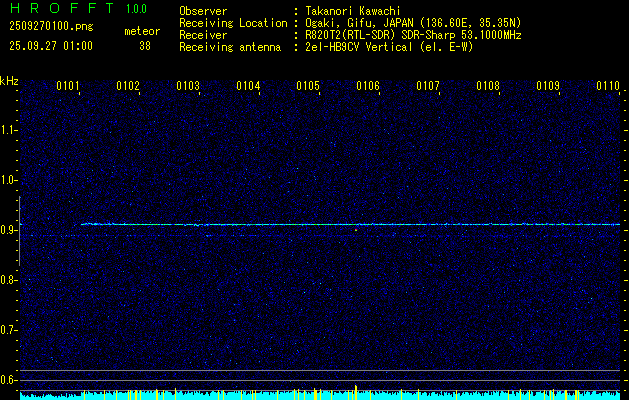This screenshot has height=400, width=629.
Task: Click the 0106 time marker
Action: (368, 86)
